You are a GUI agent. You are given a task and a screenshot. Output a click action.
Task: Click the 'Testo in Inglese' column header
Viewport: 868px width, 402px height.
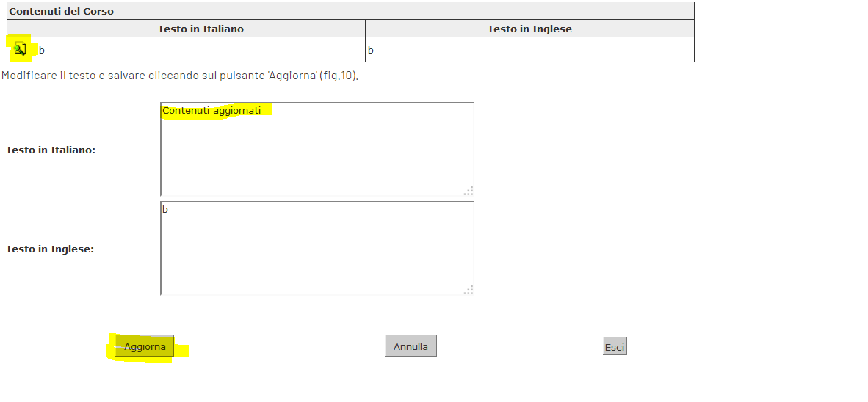point(529,29)
